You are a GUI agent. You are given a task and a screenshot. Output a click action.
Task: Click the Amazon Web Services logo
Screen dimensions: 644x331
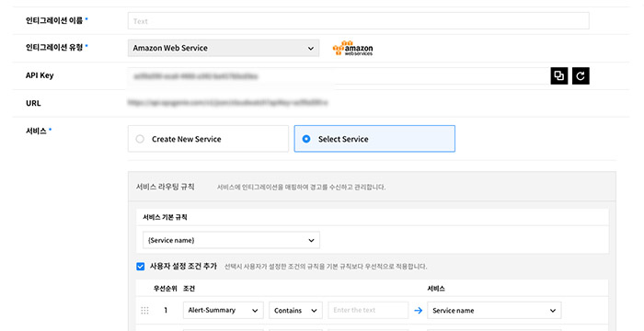(x=352, y=48)
